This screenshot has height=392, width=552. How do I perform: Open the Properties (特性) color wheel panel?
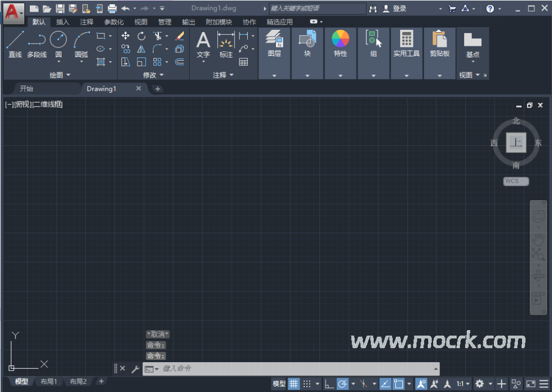pyautogui.click(x=341, y=44)
